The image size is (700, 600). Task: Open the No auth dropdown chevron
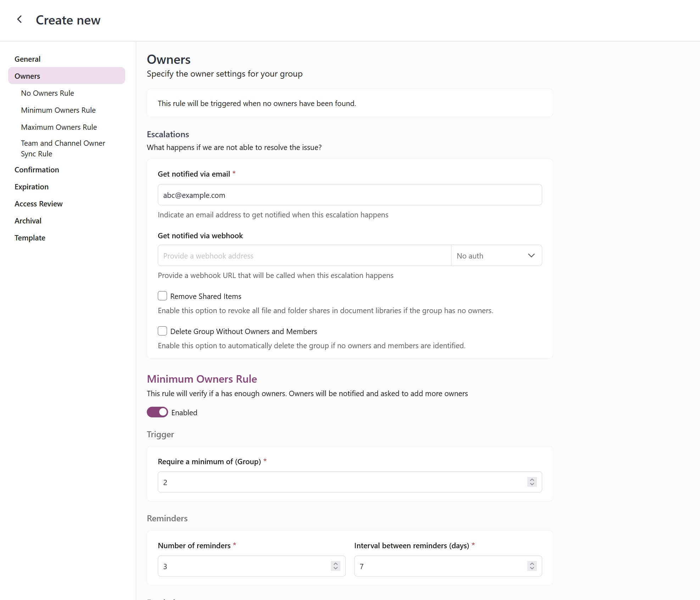pyautogui.click(x=531, y=256)
